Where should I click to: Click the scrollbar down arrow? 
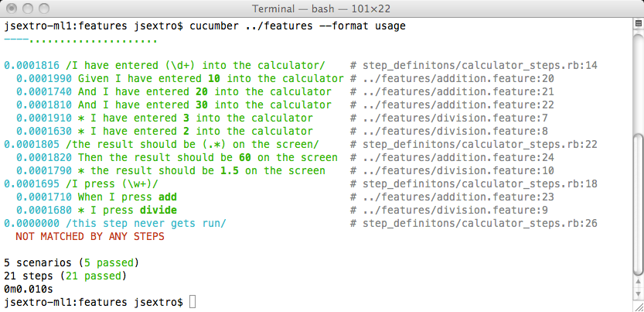tap(638, 294)
